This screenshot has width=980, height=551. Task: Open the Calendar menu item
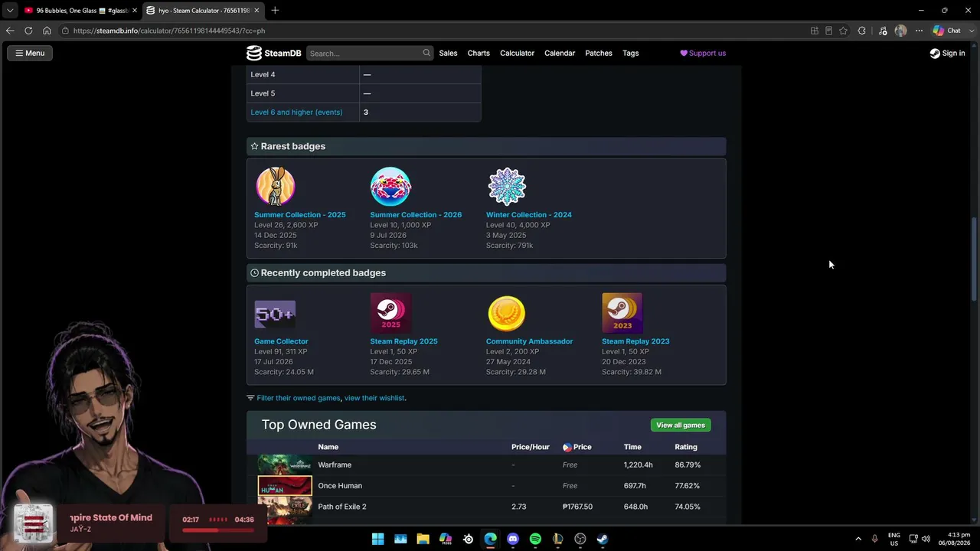(560, 53)
